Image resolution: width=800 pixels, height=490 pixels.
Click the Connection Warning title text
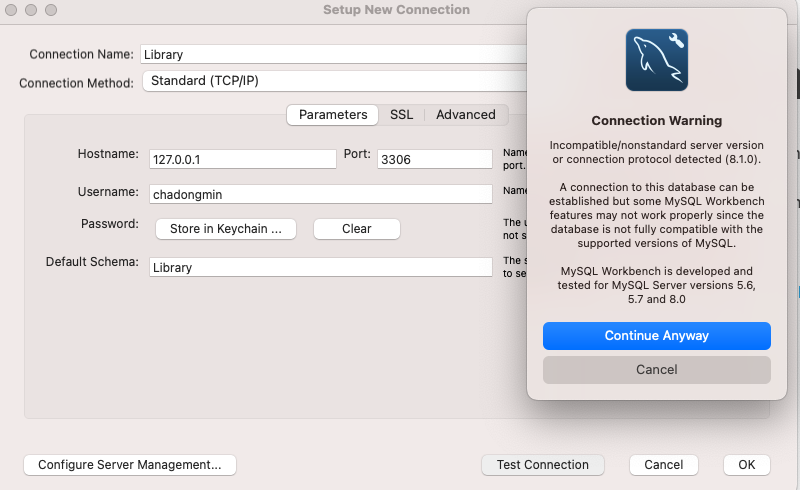[657, 120]
